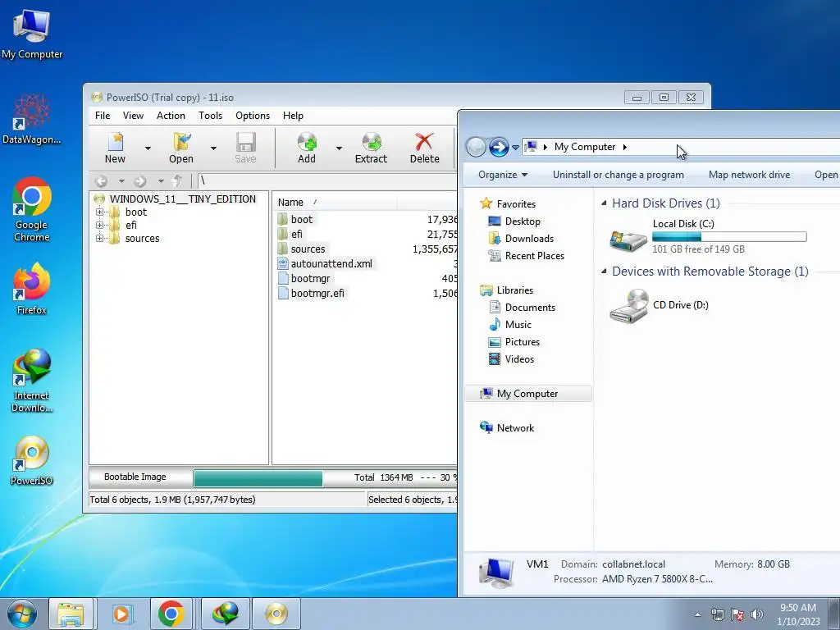Viewport: 840px width, 630px height.
Task: Open the Add button dropdown arrow
Action: [x=339, y=148]
